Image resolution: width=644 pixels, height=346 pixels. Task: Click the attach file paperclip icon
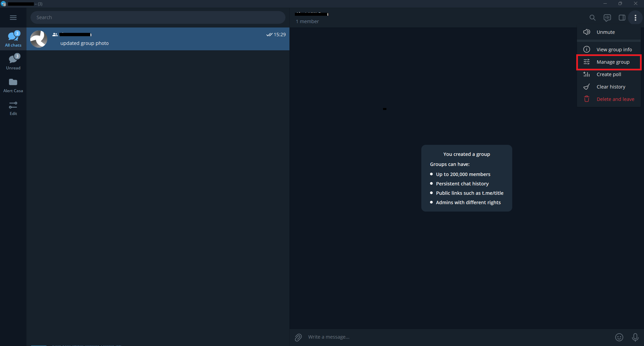coord(298,337)
